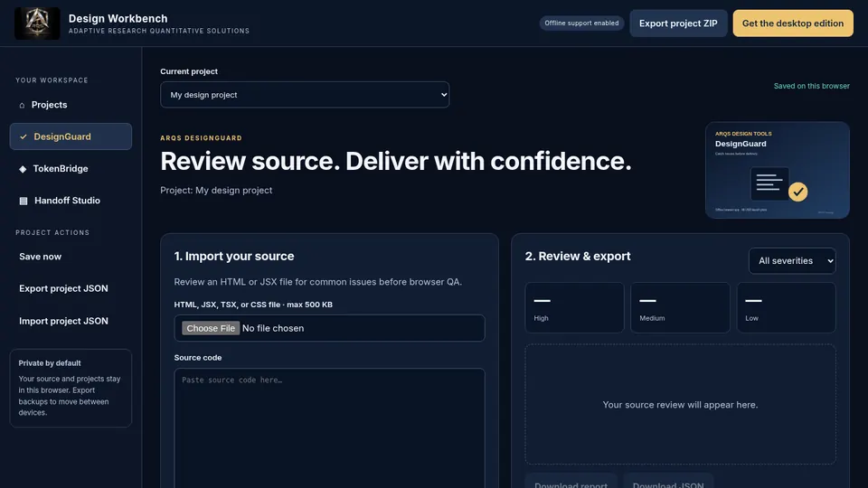Image resolution: width=868 pixels, height=488 pixels.
Task: Click the High severity count card
Action: click(x=574, y=307)
